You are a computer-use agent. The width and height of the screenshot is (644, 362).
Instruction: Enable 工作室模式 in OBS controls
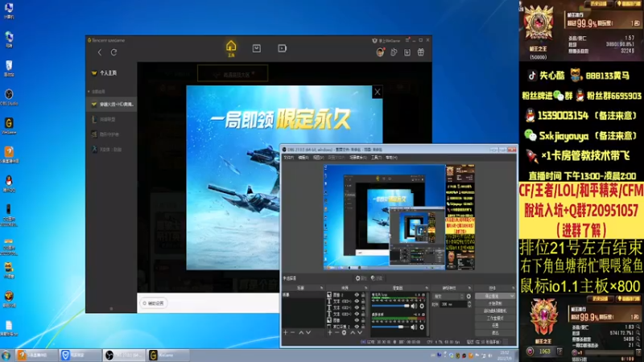(495, 318)
